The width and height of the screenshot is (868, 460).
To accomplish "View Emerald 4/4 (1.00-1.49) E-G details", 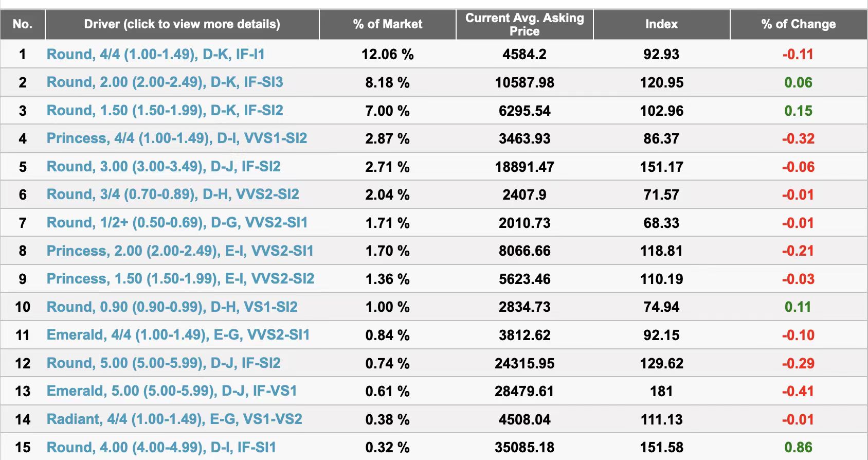I will [178, 335].
